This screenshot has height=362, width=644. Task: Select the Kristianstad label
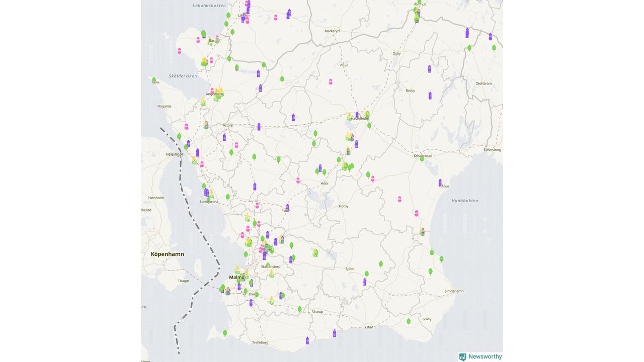(423, 156)
